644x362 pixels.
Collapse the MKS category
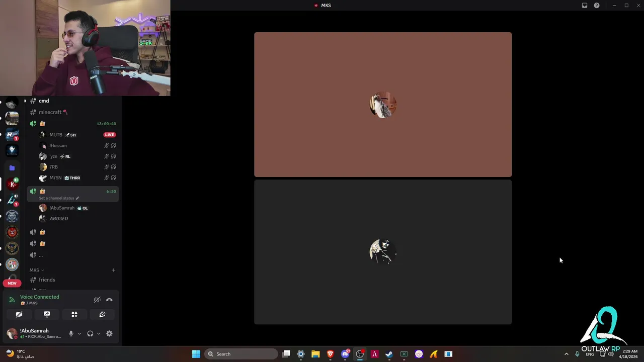(x=37, y=270)
